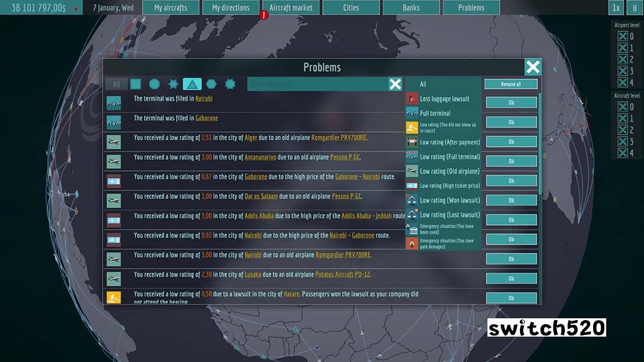Click the All shape filter button
Viewport: 644px width, 362px height.
116,84
